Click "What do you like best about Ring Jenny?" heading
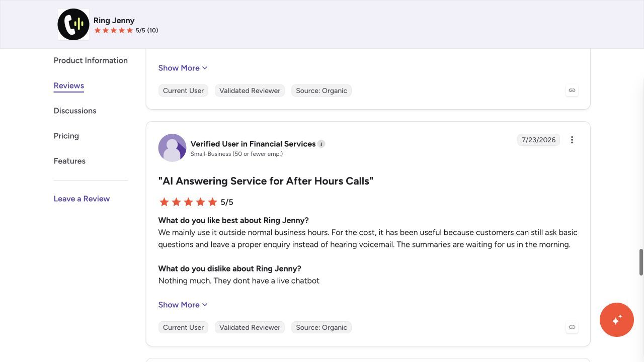644x362 pixels. pos(233,220)
